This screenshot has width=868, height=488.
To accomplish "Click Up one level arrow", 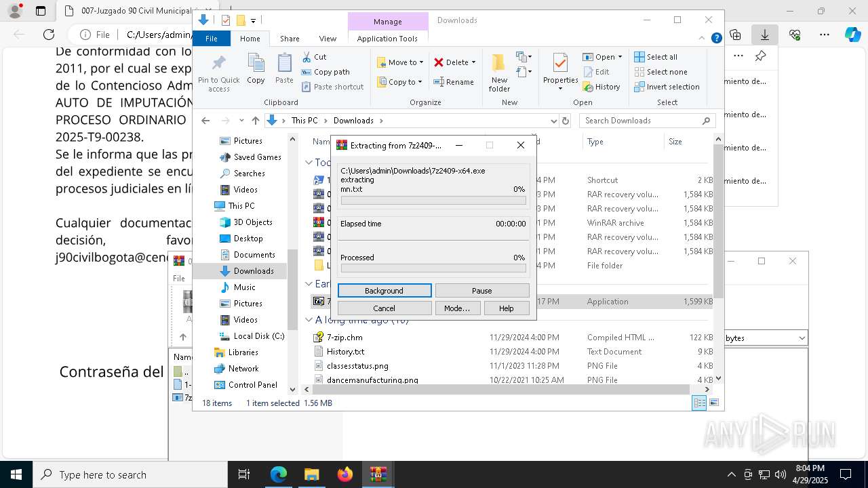I will 255,121.
